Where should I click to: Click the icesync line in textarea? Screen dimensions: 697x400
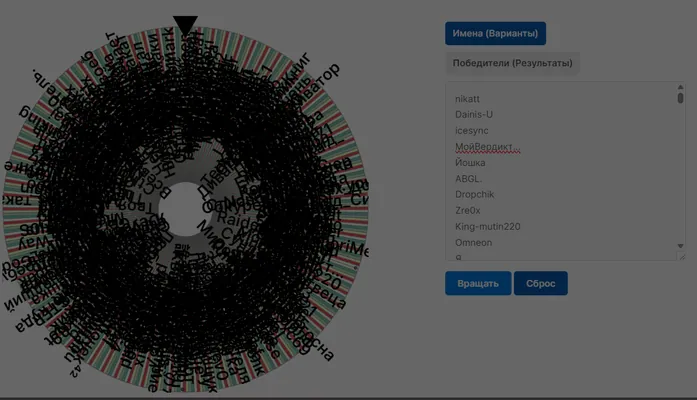[472, 131]
